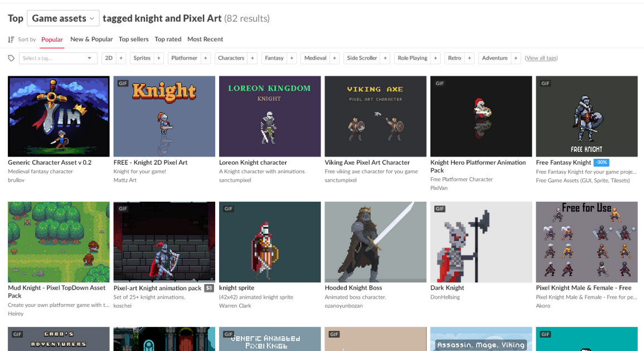Add the Adventure tag with its plus button
The width and height of the screenshot is (644, 351).
coord(516,58)
